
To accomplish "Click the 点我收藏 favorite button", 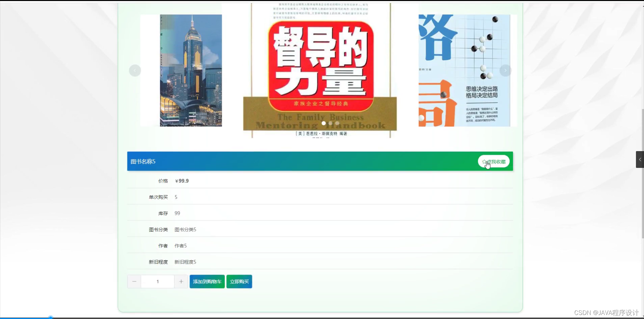I will tap(494, 162).
